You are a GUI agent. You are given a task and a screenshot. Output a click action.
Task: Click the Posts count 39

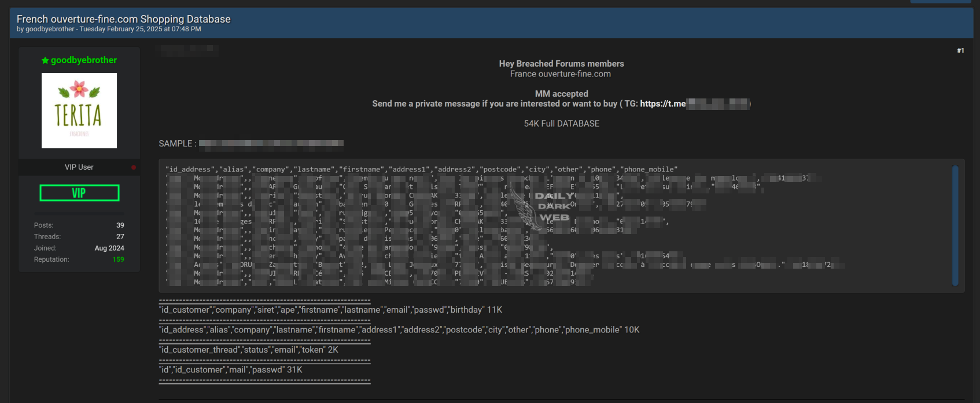point(120,225)
